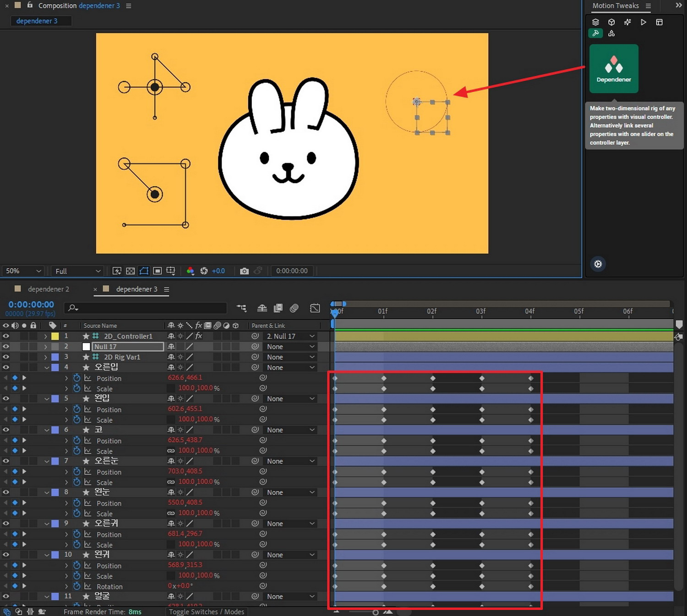
Task: Take a snapshot with the camera icon
Action: (244, 271)
